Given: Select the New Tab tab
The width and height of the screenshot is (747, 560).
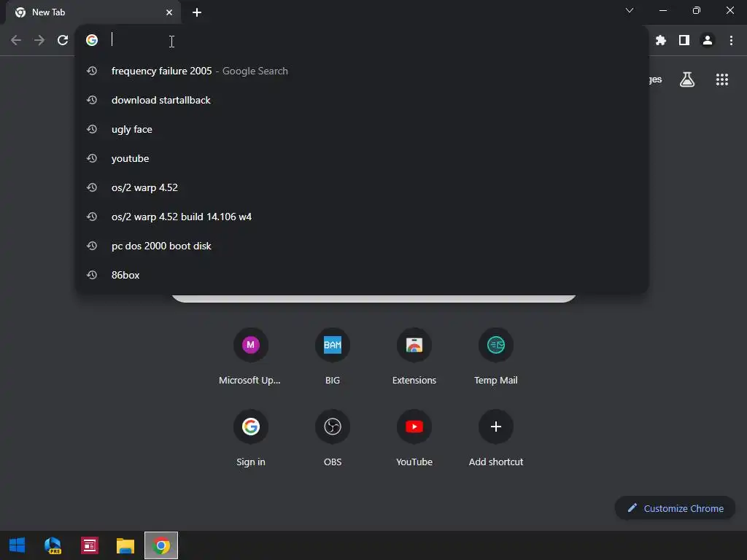Looking at the screenshot, I should click(x=93, y=12).
